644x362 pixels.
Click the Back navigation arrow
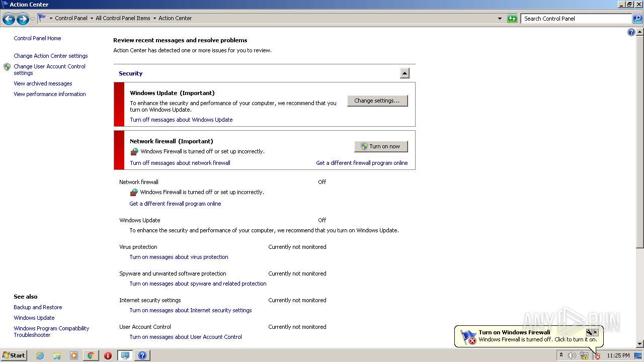9,19
